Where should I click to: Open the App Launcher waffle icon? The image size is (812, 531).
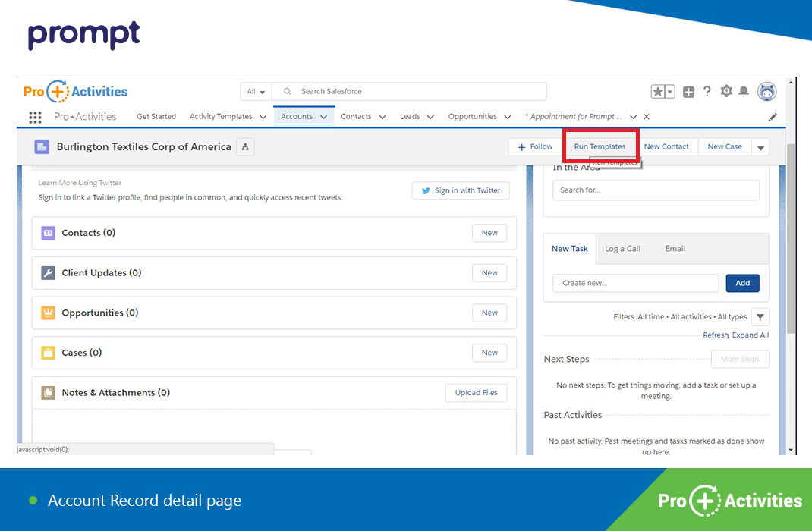pos(34,116)
